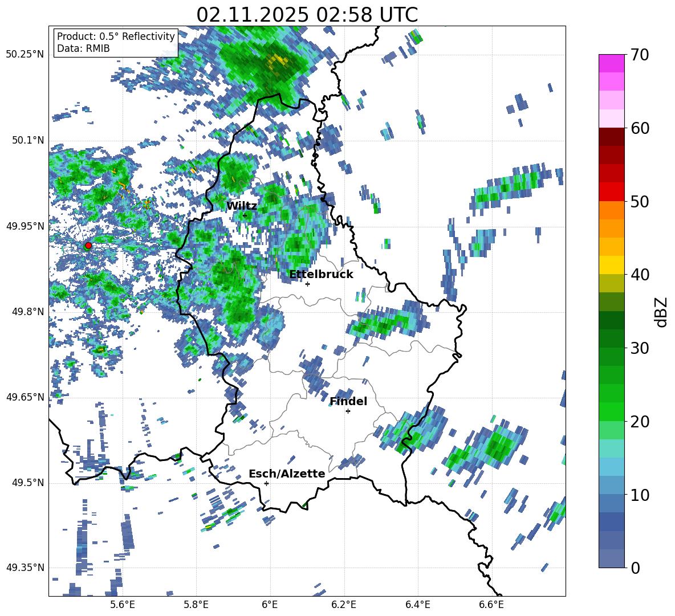675x616 pixels.
Task: Click the Wiltz city label
Action: pos(242,206)
